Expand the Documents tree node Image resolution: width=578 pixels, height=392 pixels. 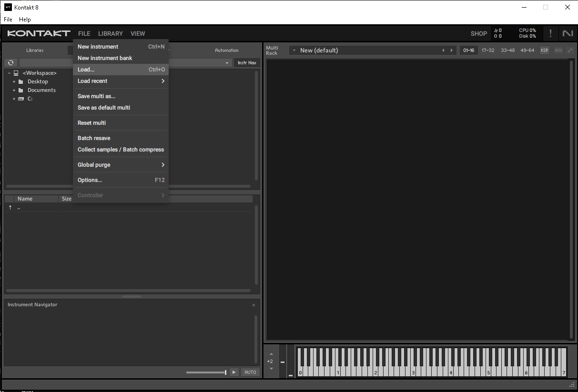(14, 90)
